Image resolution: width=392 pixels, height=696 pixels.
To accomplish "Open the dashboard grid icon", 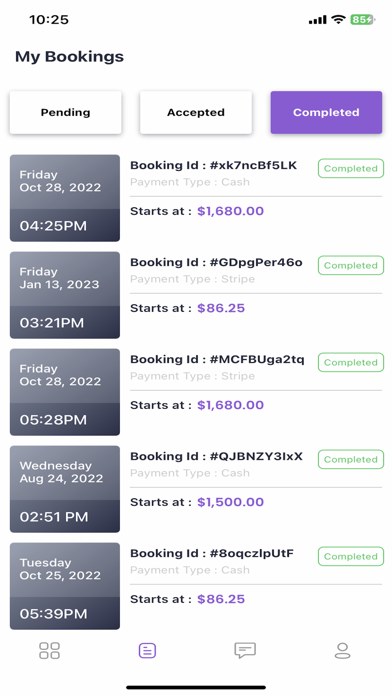I will 49,650.
